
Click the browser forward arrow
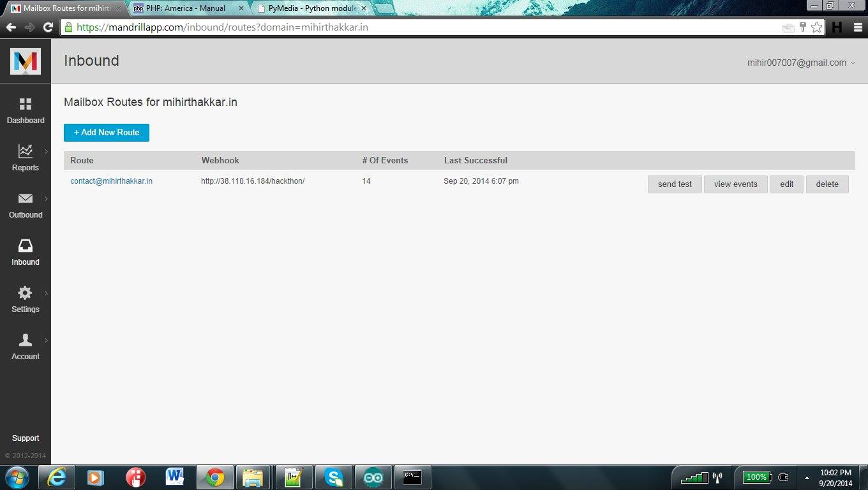(29, 27)
